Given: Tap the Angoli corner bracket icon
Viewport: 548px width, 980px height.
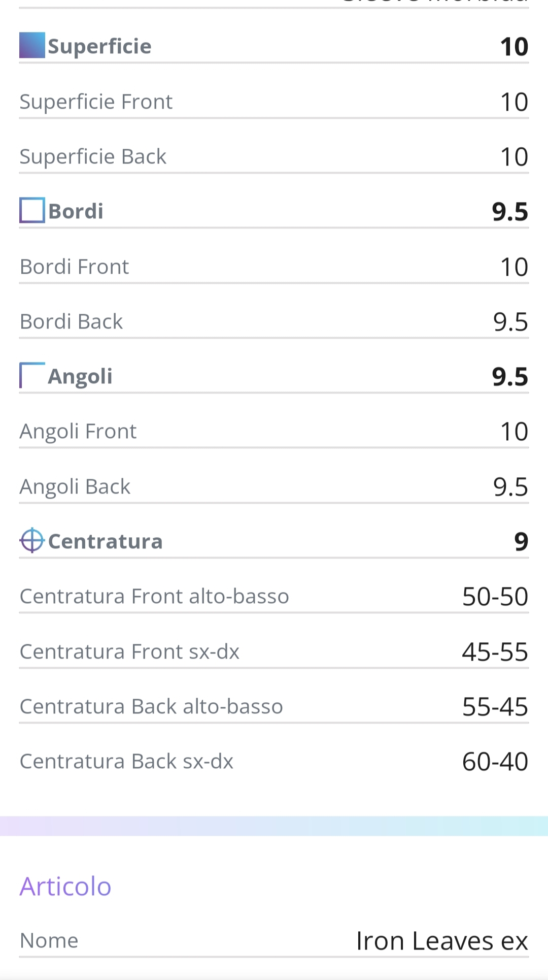Looking at the screenshot, I should tap(32, 375).
